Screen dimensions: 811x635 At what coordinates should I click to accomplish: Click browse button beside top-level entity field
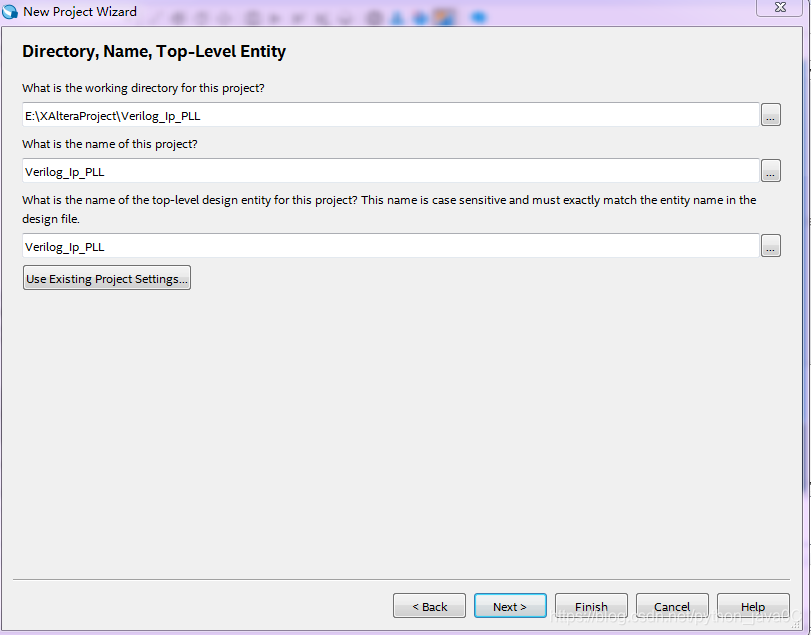[771, 246]
